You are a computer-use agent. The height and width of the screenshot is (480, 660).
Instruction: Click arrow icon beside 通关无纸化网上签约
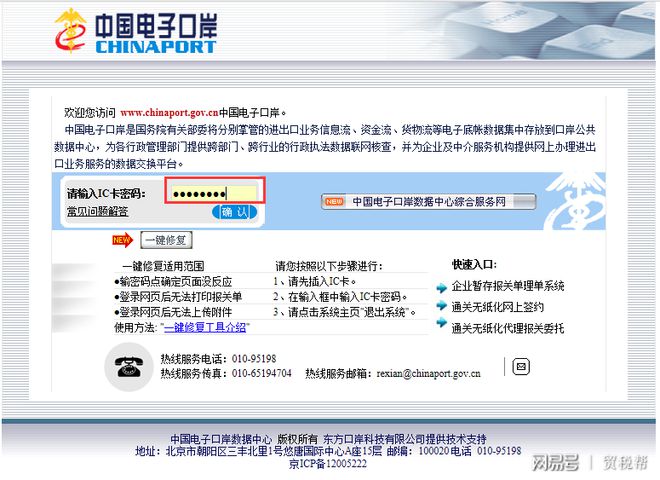point(442,305)
